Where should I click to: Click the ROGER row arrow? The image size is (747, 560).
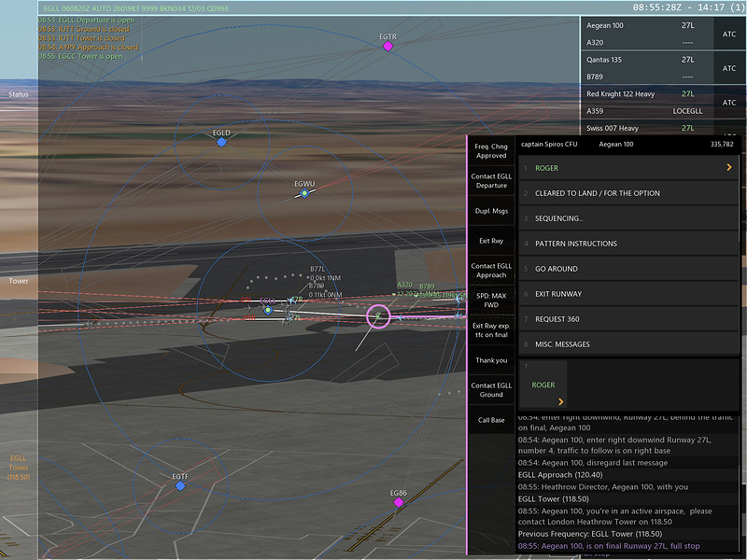pyautogui.click(x=729, y=168)
